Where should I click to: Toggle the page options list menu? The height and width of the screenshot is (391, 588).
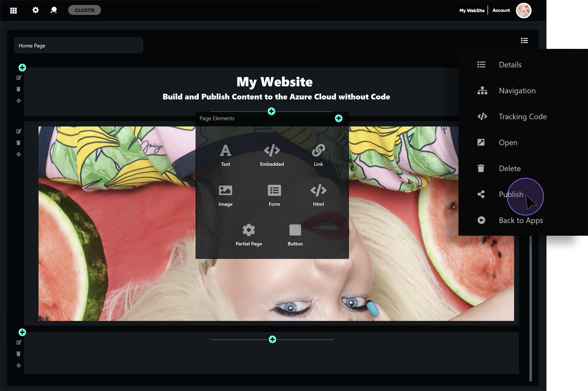[524, 41]
